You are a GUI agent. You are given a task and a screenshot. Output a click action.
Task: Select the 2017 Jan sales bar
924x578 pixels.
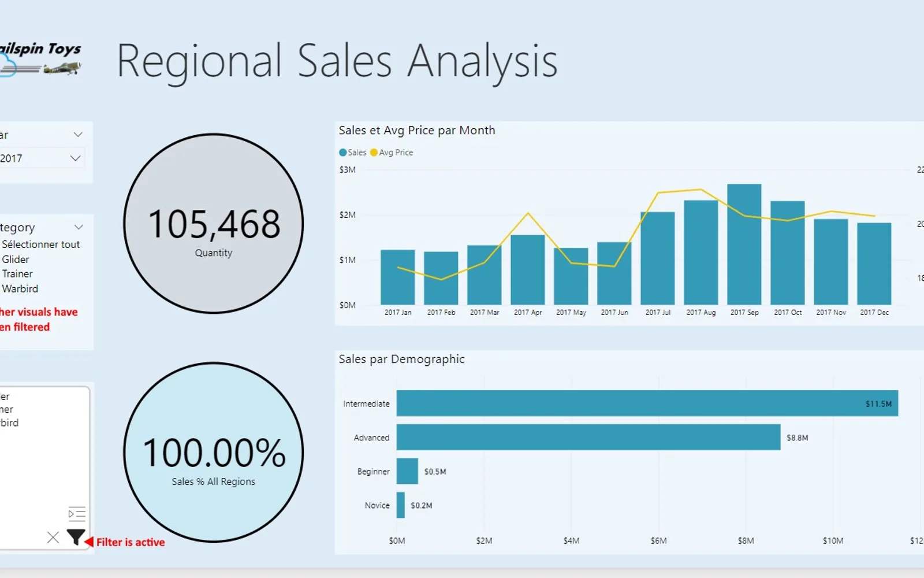pos(398,277)
